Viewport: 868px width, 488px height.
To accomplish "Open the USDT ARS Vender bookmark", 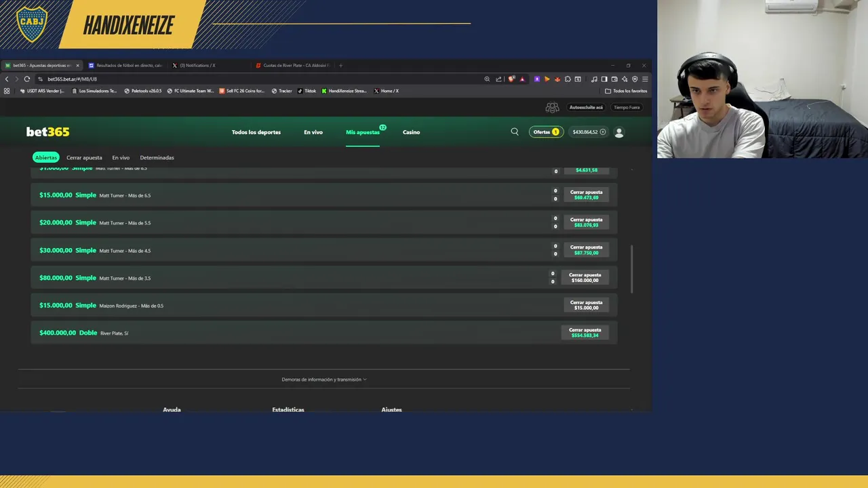I will coord(42,91).
